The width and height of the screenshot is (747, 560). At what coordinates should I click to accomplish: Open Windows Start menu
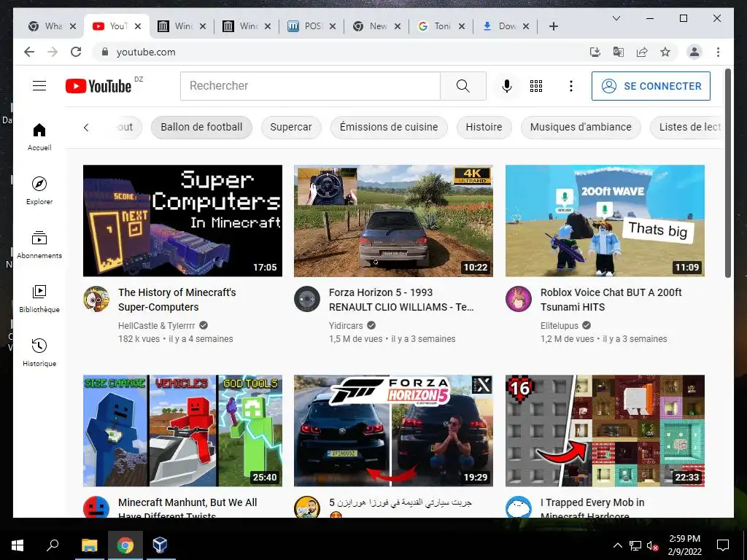(x=18, y=545)
